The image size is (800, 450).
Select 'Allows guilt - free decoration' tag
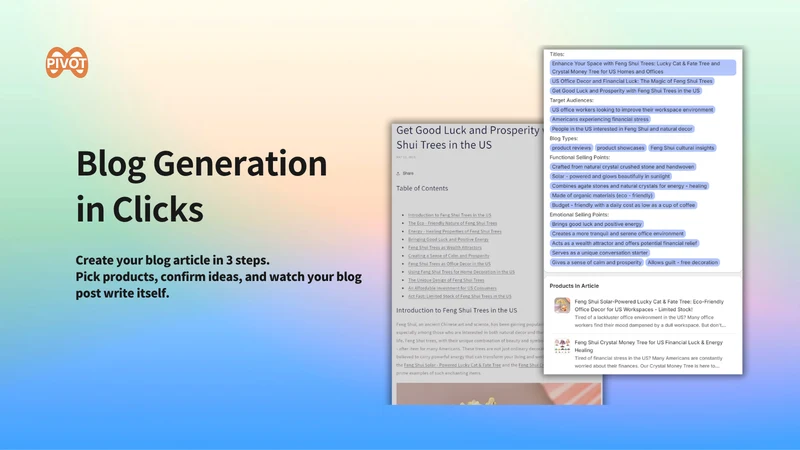coord(683,263)
